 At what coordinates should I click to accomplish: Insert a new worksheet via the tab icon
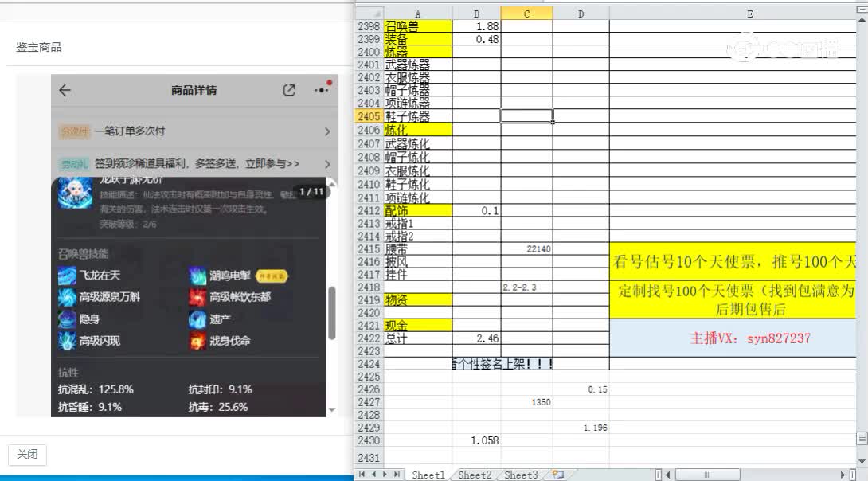coord(558,475)
